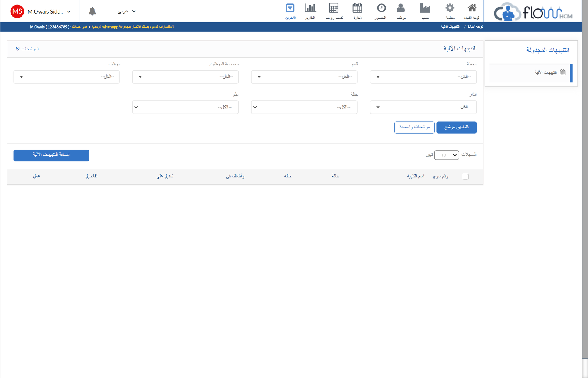
Task: Open the Others (الآخرين) icon in navbar
Action: pos(290,9)
